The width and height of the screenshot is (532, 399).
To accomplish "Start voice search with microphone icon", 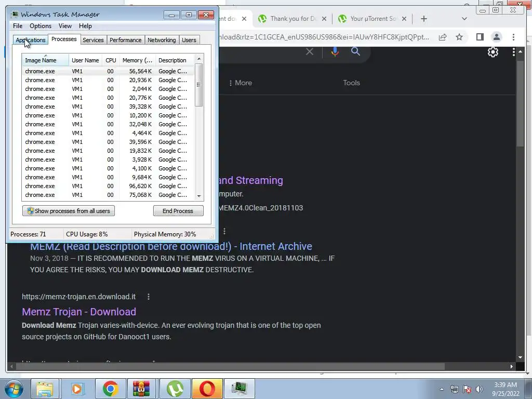I will point(335,51).
